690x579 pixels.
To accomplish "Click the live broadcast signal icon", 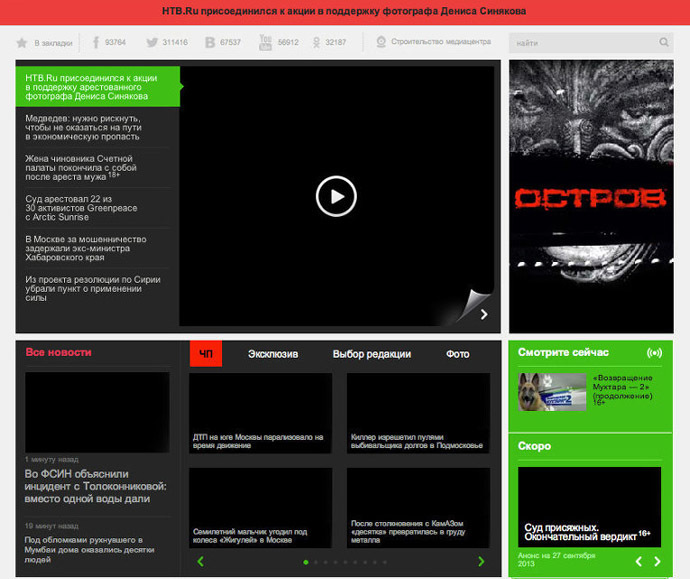I will 654,352.
